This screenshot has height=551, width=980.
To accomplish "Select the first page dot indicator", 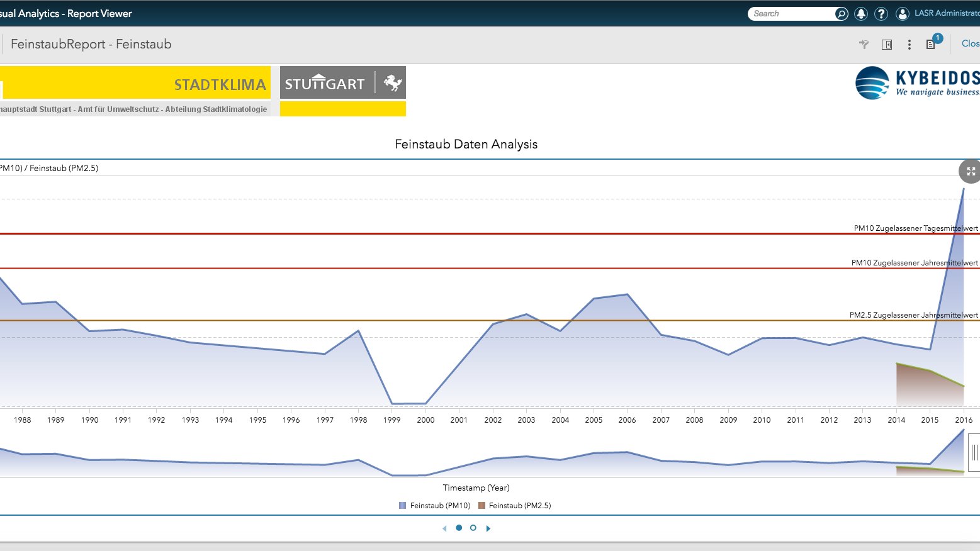I will click(x=459, y=528).
